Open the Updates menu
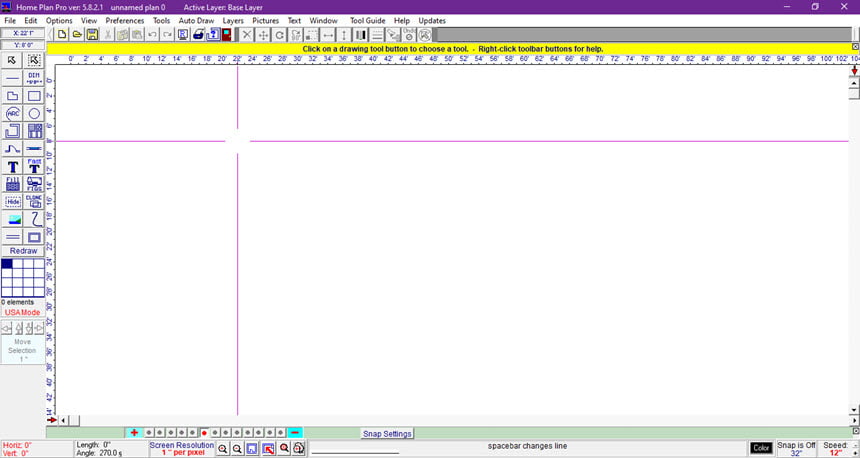Viewport: 860px width, 458px height. tap(432, 21)
